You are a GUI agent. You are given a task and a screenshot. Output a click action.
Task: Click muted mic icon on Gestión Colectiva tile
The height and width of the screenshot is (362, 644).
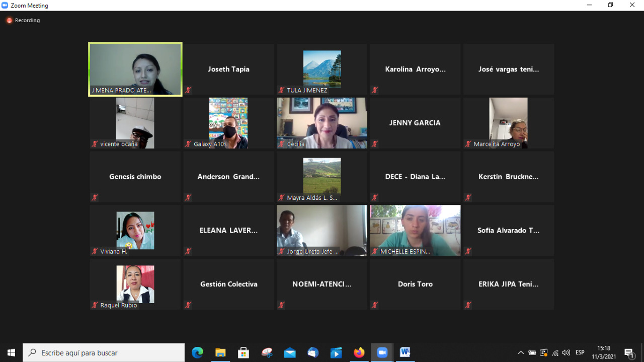188,305
